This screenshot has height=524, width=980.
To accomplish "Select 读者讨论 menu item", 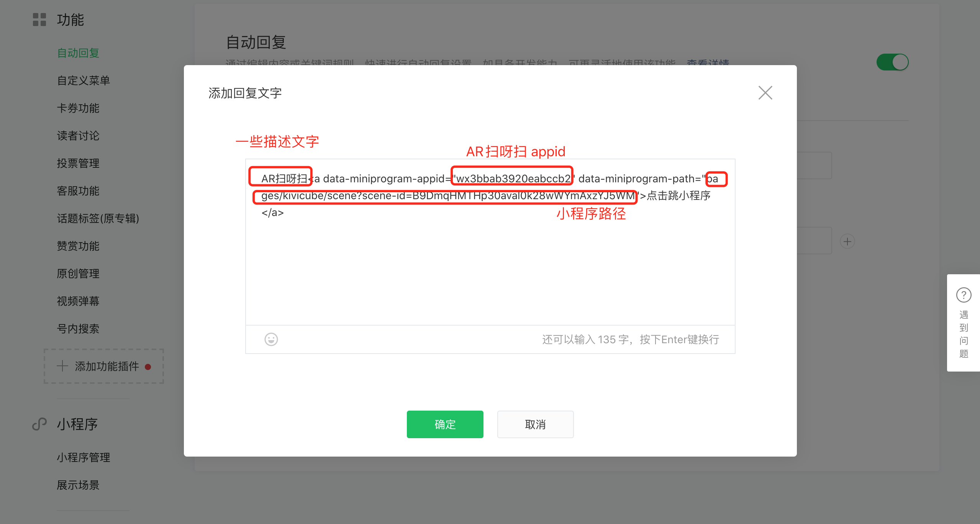I will (78, 136).
